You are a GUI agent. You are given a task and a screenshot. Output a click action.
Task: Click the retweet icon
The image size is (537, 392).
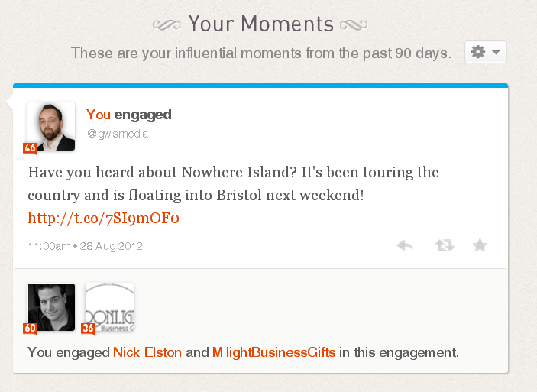click(x=445, y=245)
